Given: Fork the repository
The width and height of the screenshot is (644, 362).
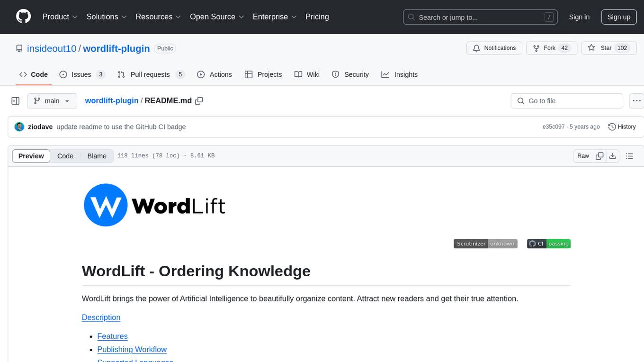Looking at the screenshot, I should (x=552, y=48).
